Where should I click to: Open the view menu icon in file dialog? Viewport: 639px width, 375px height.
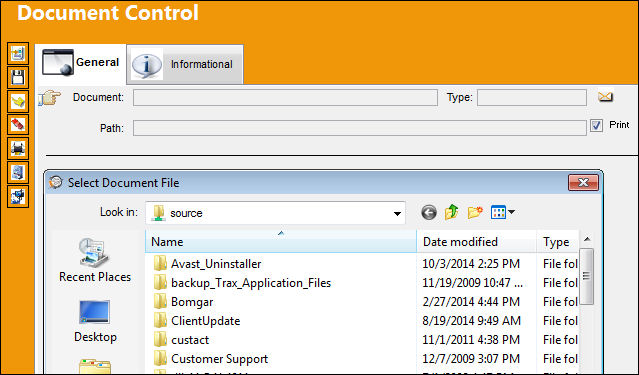point(502,212)
